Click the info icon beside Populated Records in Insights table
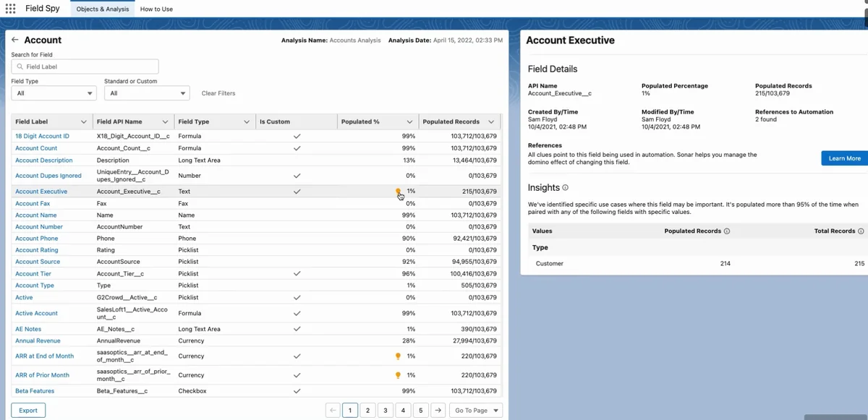Image resolution: width=868 pixels, height=420 pixels. click(x=727, y=231)
